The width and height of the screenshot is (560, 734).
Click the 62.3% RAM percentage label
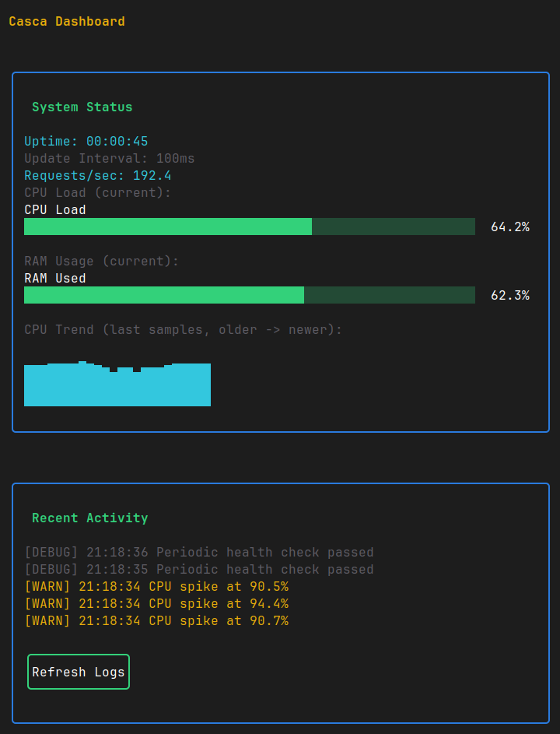(x=511, y=295)
